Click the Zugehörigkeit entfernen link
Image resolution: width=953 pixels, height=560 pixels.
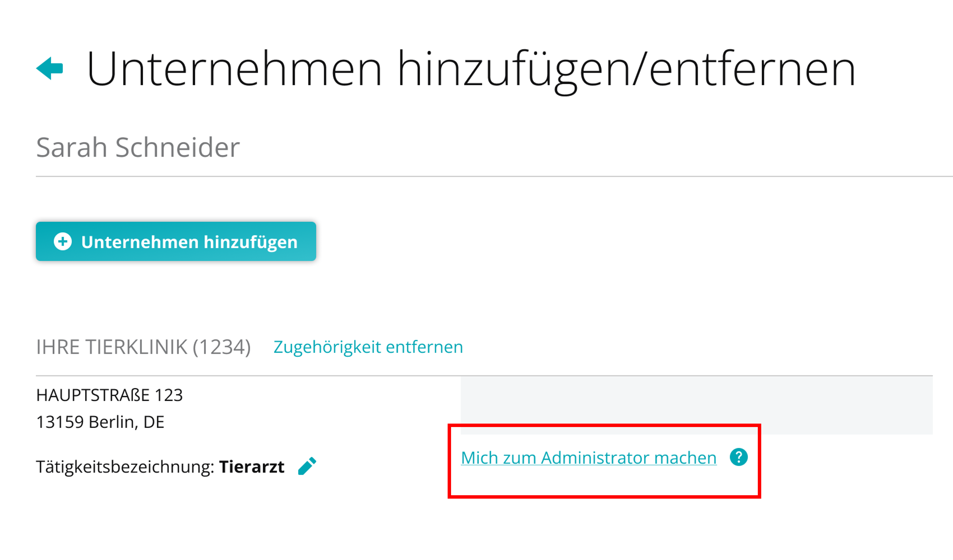(x=368, y=347)
